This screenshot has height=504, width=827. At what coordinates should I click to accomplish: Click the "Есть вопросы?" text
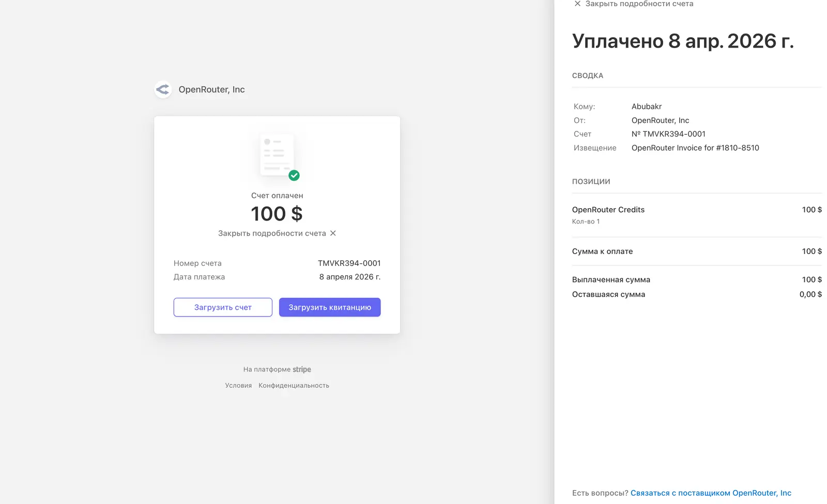600,493
